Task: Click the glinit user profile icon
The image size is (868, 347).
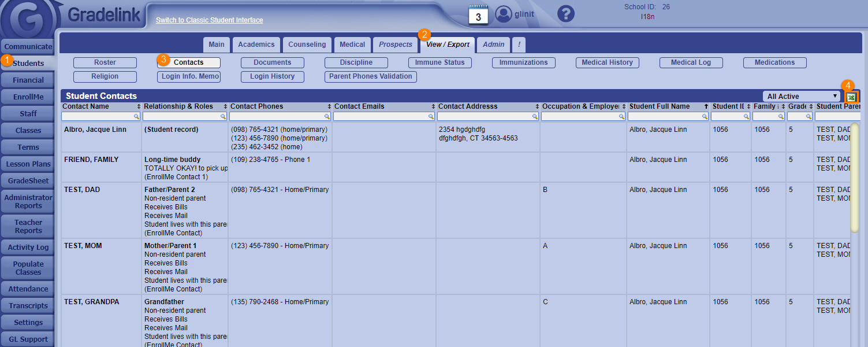Action: [504, 14]
